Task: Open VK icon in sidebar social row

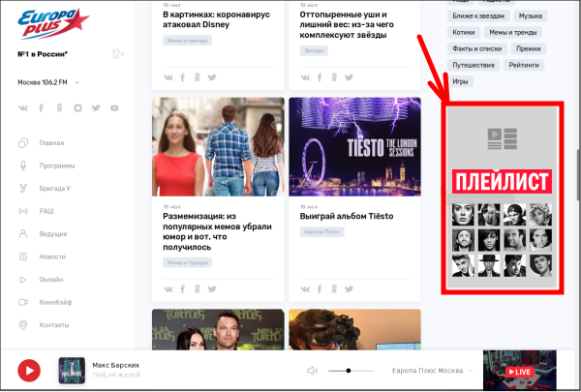Action: click(23, 108)
